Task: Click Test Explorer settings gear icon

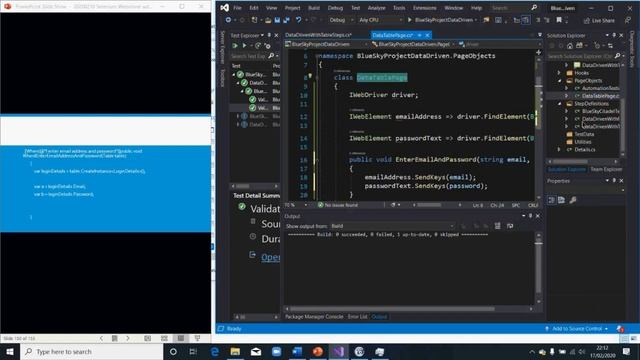Action: click(268, 46)
